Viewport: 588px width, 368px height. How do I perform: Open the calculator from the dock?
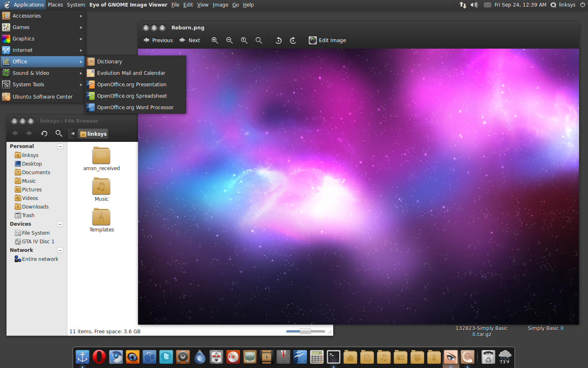click(x=317, y=357)
